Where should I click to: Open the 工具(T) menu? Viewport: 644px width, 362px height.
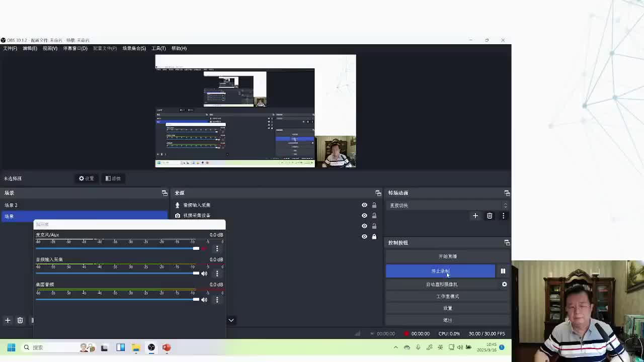click(x=158, y=48)
